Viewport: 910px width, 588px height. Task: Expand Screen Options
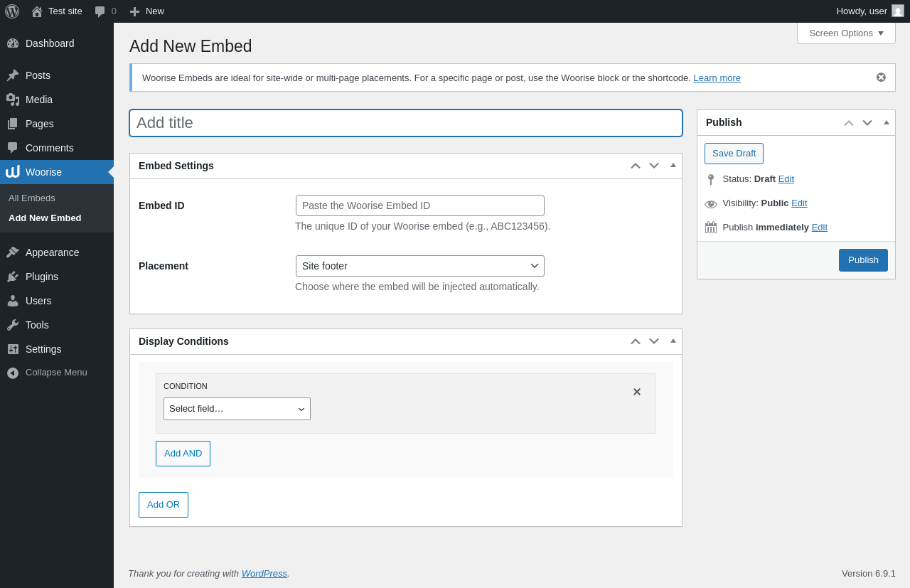pos(846,33)
